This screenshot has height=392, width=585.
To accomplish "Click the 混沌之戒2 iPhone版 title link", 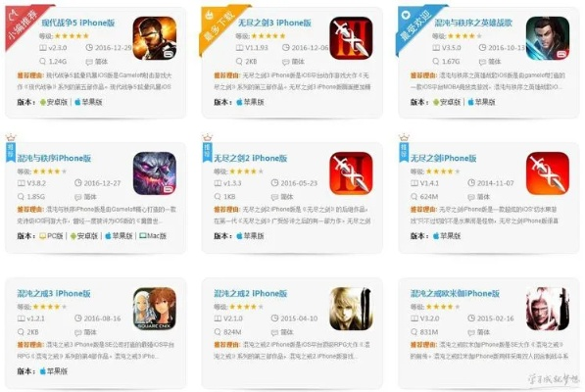I will point(250,294).
